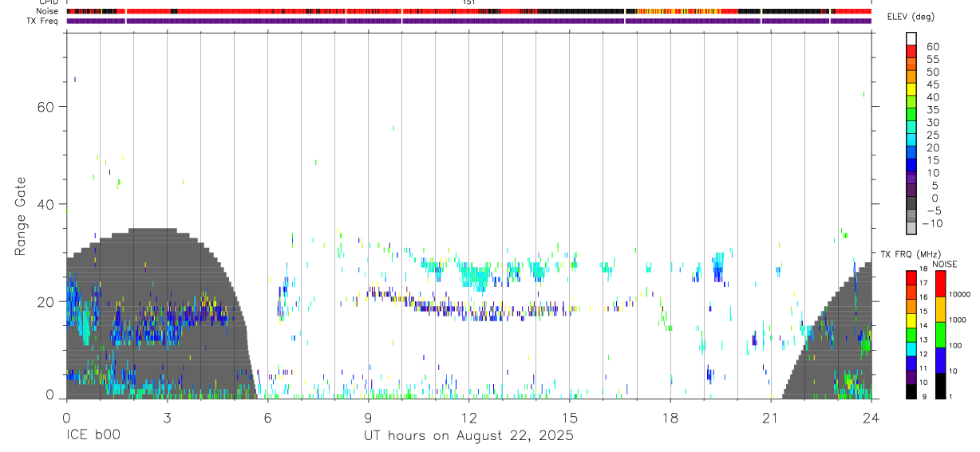Select the black 1–10 NOISE swatch
The width and height of the screenshot is (980, 452).
(941, 385)
